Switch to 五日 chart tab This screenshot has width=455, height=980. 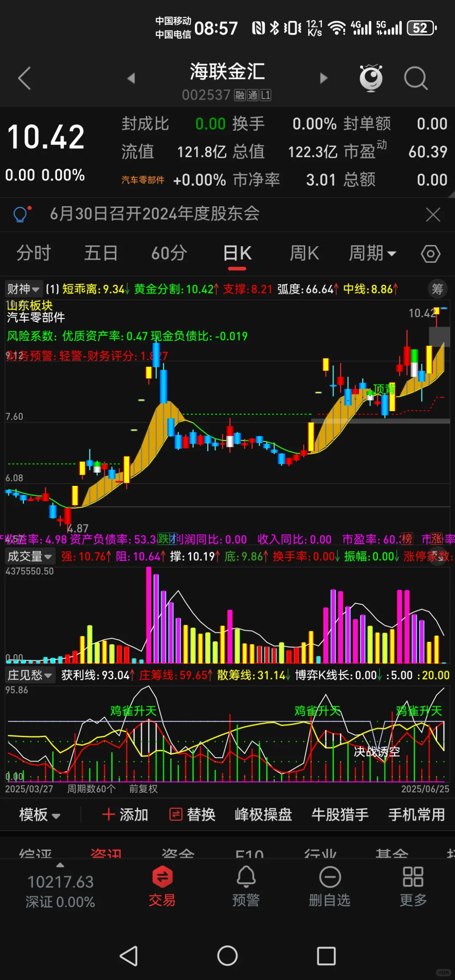point(101,253)
